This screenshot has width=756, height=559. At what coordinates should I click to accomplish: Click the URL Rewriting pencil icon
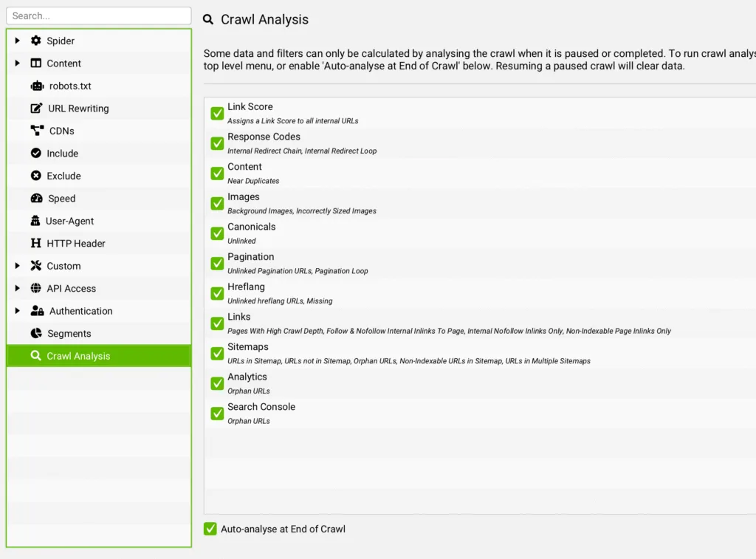pos(36,109)
